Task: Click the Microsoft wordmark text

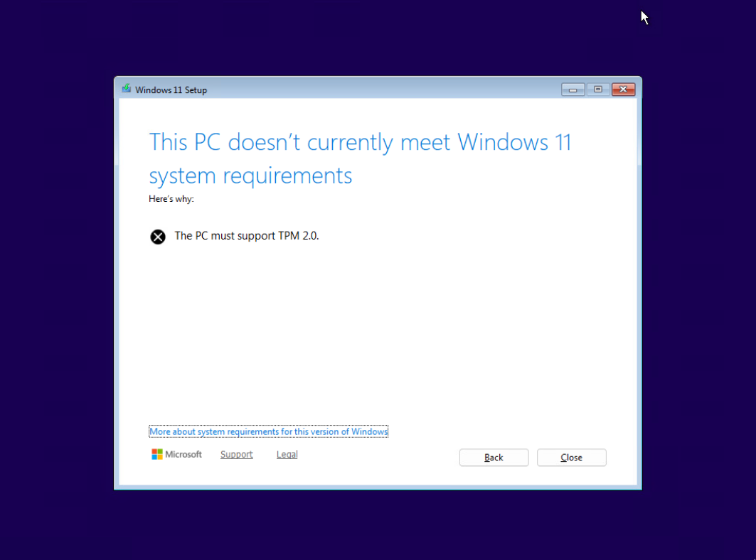Action: click(183, 454)
